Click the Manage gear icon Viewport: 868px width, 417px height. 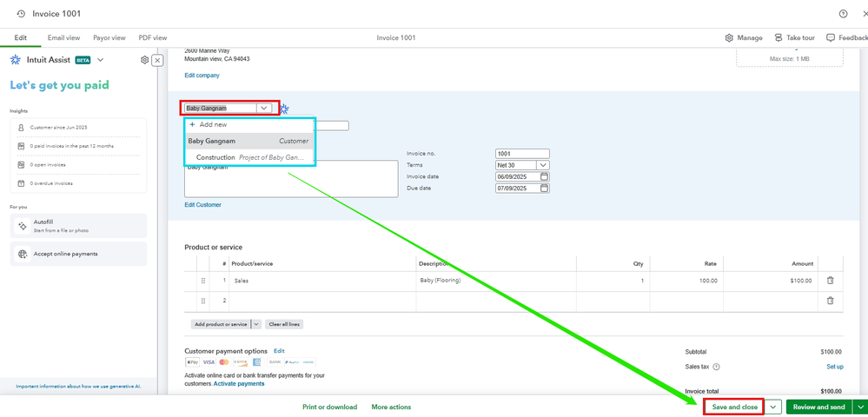[729, 37]
